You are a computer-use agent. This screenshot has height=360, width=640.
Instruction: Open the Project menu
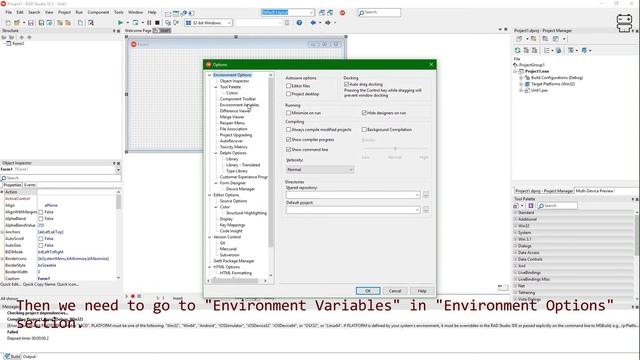pos(64,12)
